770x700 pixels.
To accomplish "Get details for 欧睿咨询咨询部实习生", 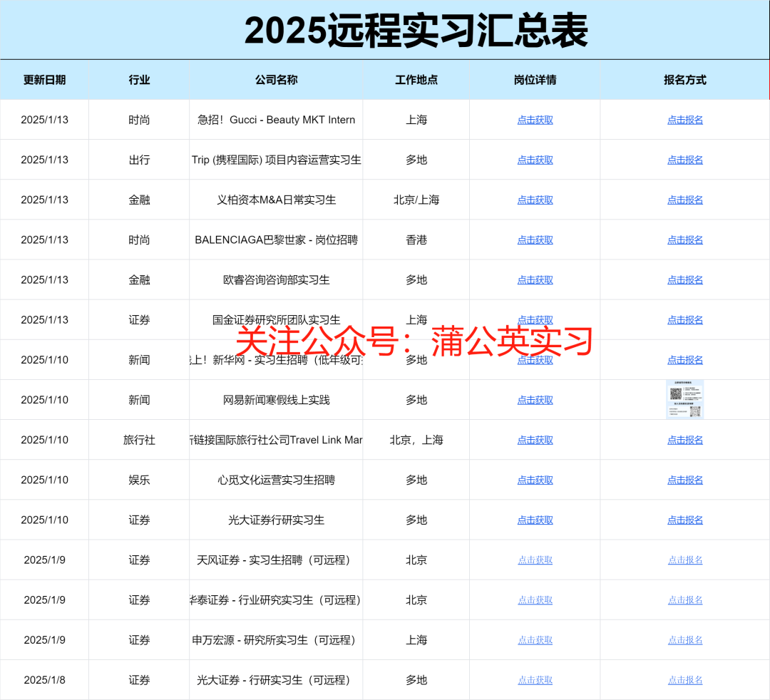I will (x=535, y=279).
